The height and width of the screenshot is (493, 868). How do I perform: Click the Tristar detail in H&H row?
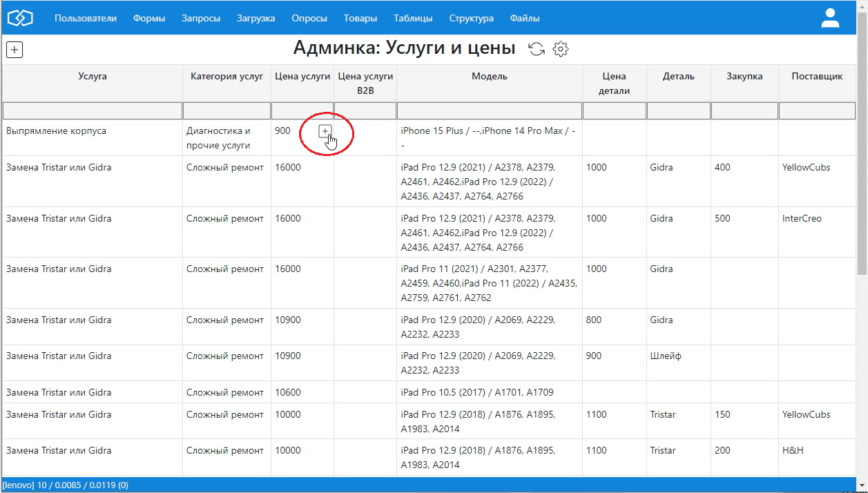(x=679, y=457)
